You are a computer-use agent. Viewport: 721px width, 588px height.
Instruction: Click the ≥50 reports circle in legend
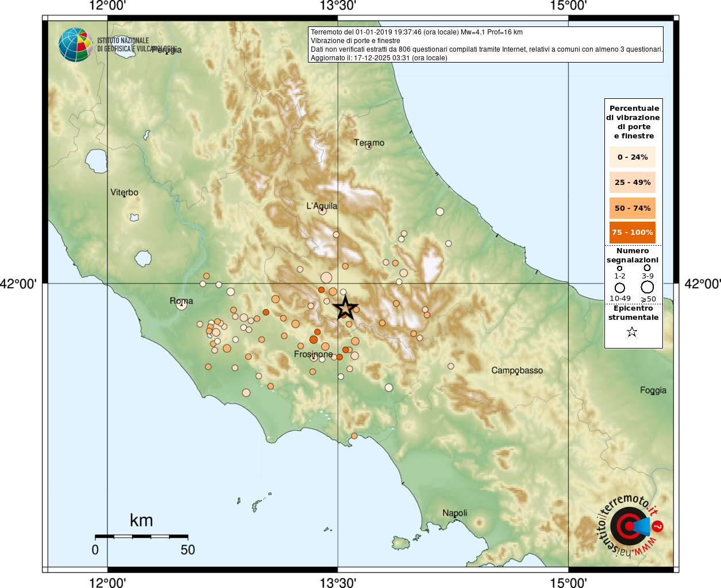(x=647, y=287)
